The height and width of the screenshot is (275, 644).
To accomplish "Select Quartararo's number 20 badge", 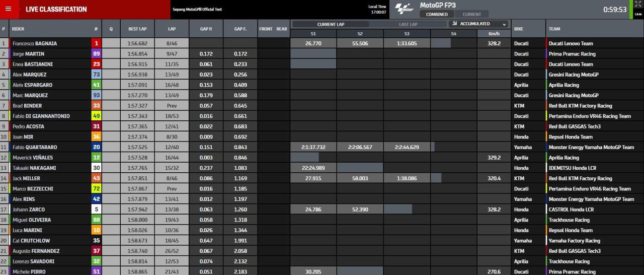I will [96, 147].
